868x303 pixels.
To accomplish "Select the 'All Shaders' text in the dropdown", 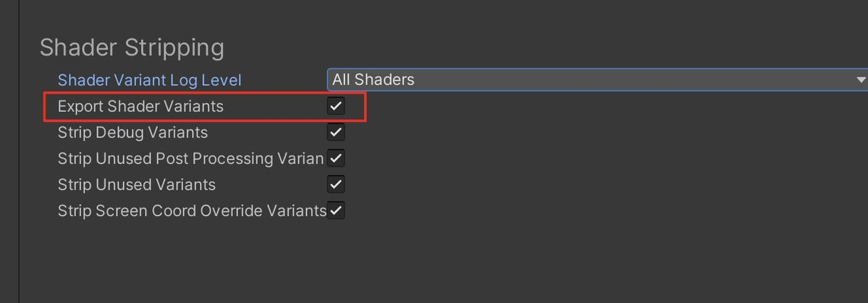I will 373,79.
